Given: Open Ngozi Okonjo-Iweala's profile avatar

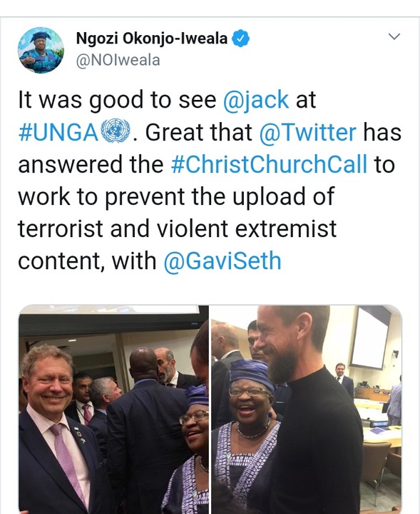Looking at the screenshot, I should click(x=41, y=50).
